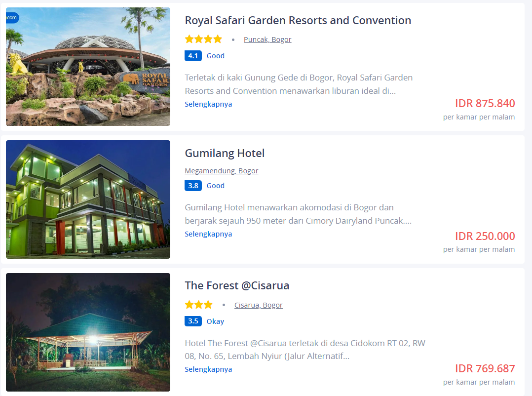Open Gumilang Hotel title

point(225,153)
